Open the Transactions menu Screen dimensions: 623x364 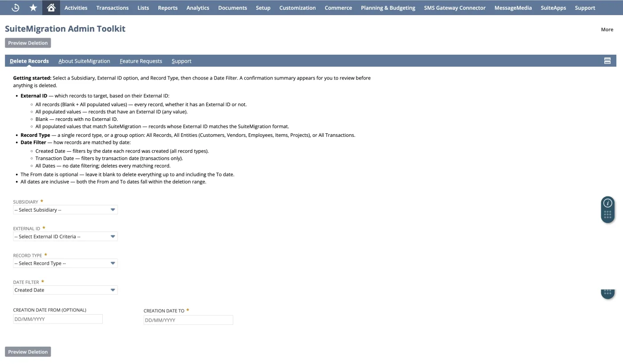(x=113, y=8)
